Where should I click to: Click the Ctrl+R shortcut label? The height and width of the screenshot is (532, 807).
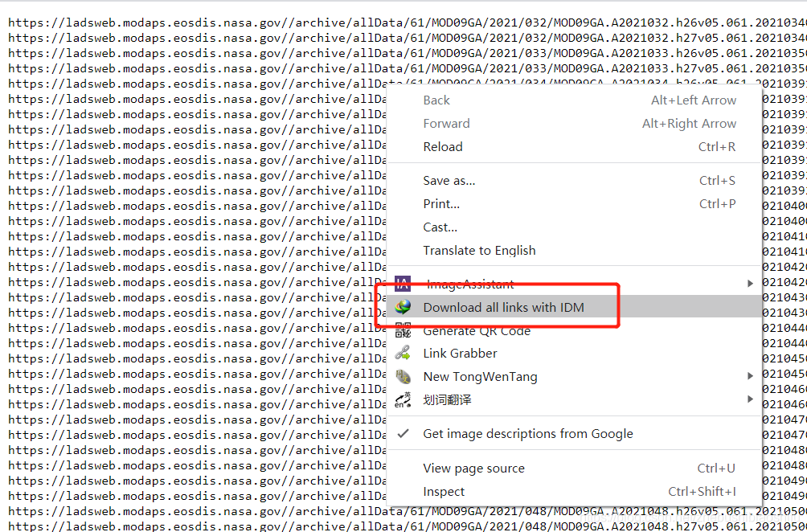point(717,146)
